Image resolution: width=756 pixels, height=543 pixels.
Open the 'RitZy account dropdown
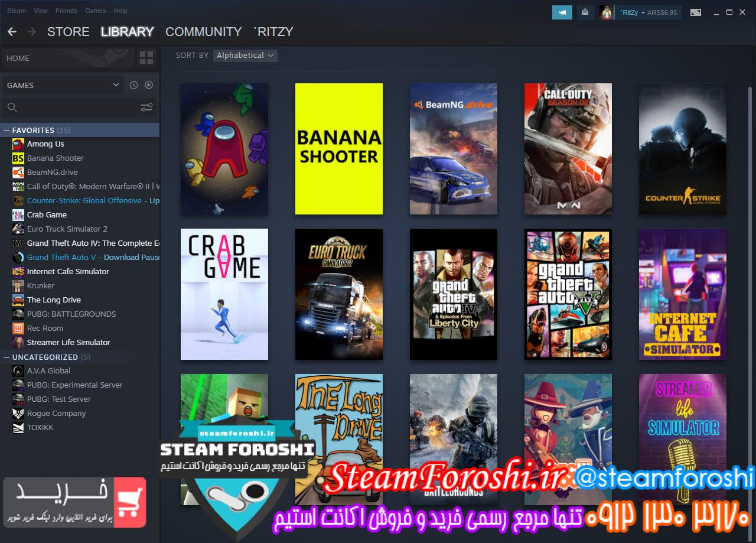click(x=649, y=12)
